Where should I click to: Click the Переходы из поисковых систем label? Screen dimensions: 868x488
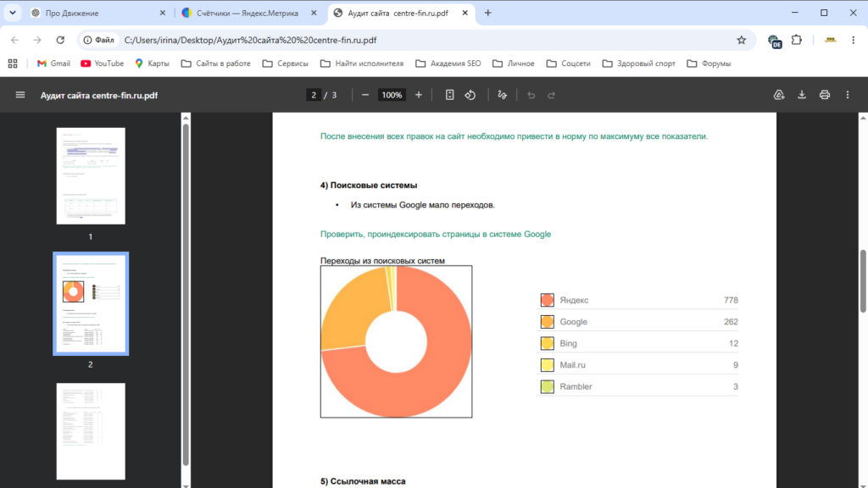(382, 261)
